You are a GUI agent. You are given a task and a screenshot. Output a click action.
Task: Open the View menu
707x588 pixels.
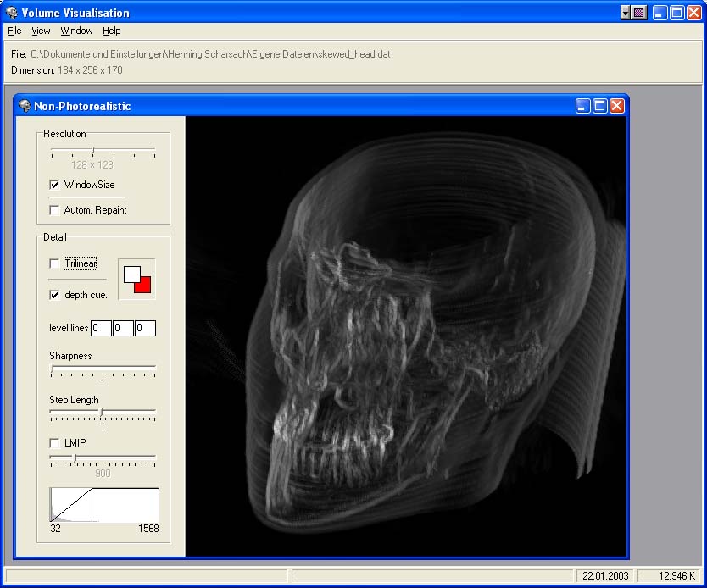coord(41,31)
